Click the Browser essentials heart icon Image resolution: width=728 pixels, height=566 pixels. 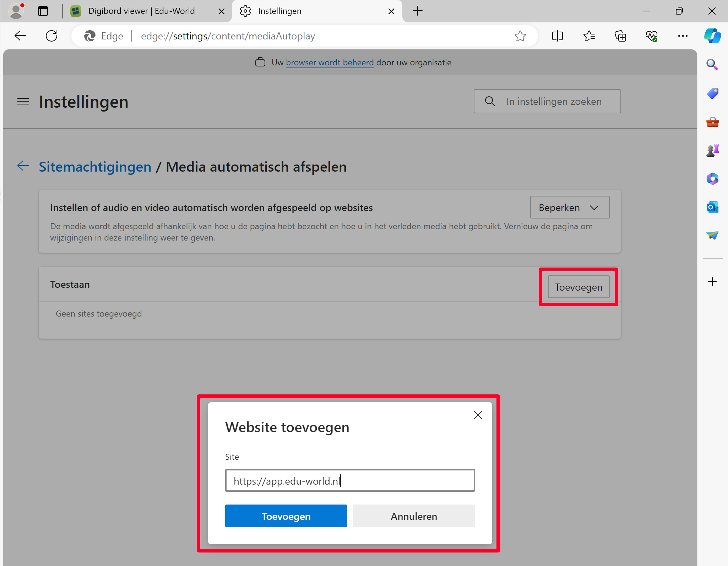pyautogui.click(x=652, y=36)
